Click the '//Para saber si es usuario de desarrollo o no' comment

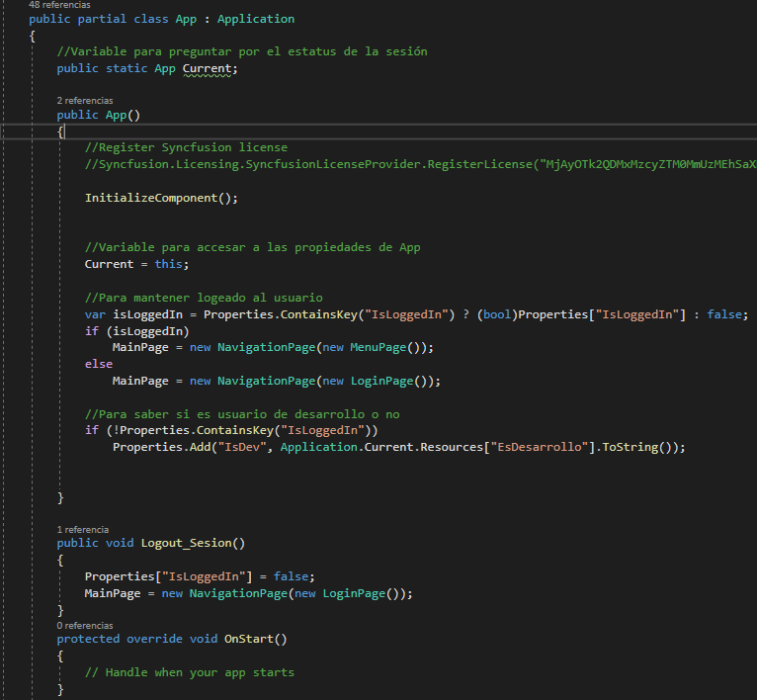pos(242,414)
